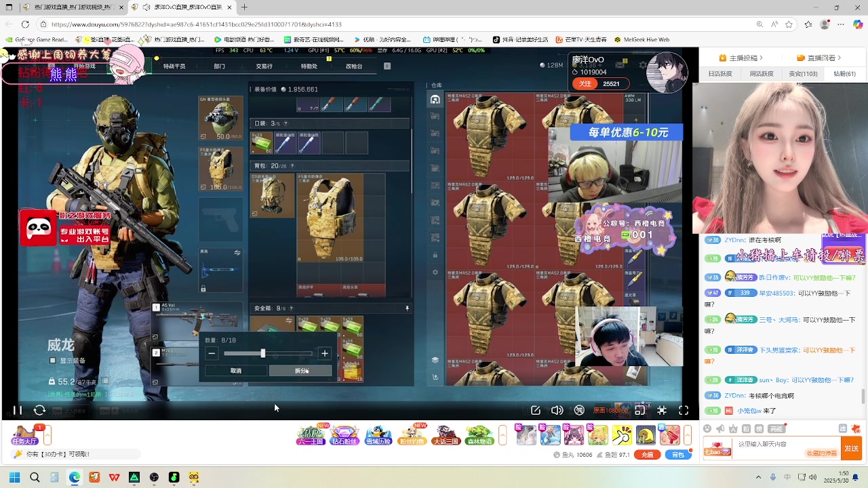Click the warehouse tab icon in game stash
The height and width of the screenshot is (488, 868).
(x=435, y=100)
